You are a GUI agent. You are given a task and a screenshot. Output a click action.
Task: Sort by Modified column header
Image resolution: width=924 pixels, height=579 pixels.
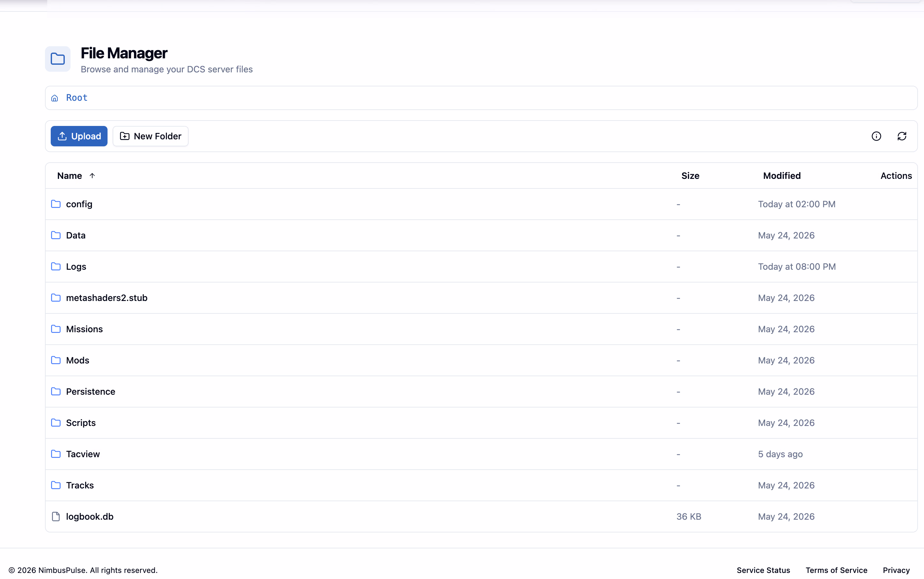tap(782, 176)
